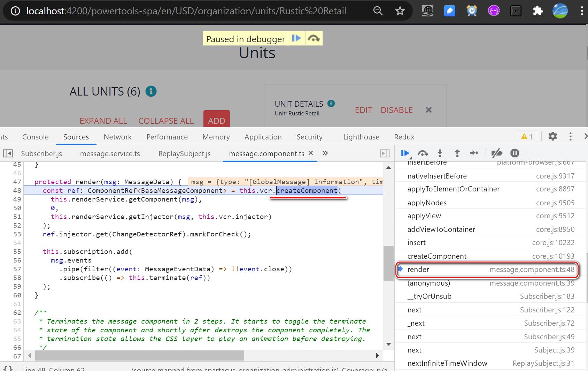Screen dimensions: 588x371
Task: Pretty print source with the braces icon
Action: coord(8,368)
